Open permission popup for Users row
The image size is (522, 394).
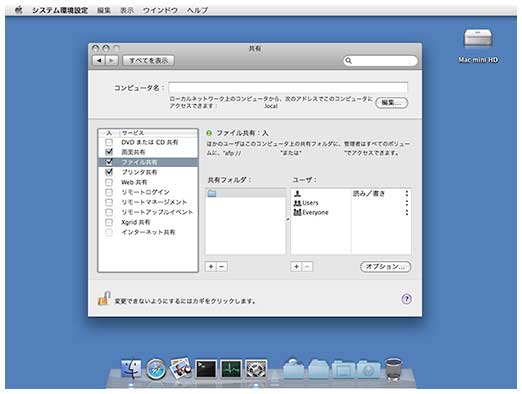(x=407, y=203)
